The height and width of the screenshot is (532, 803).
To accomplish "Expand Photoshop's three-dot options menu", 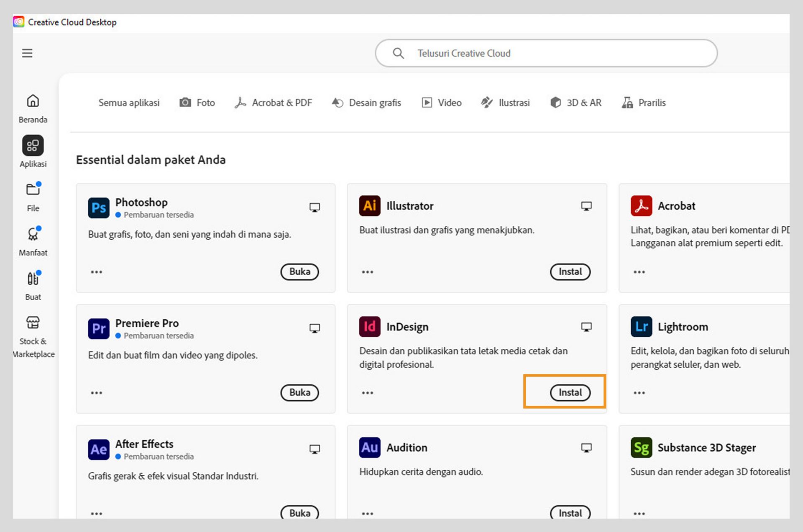I will pos(96,272).
